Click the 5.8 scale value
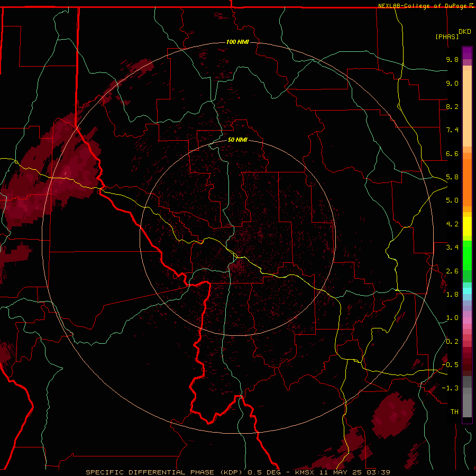The image size is (476, 476). pyautogui.click(x=452, y=177)
